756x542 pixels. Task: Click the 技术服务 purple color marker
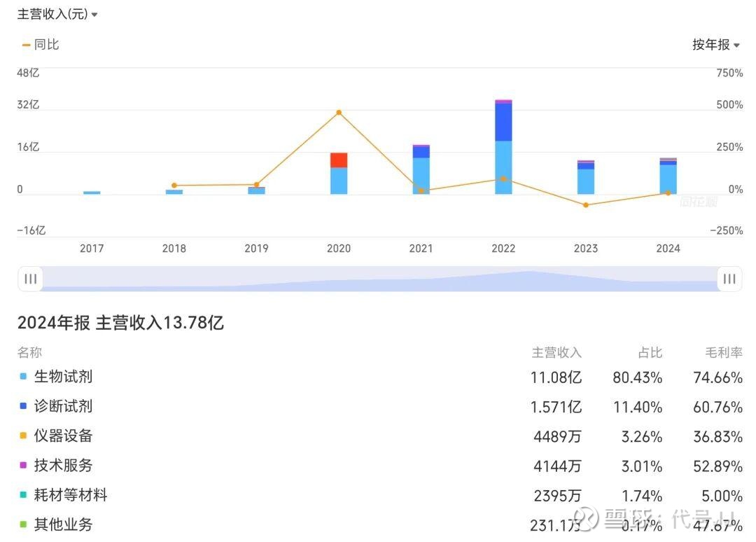(23, 465)
